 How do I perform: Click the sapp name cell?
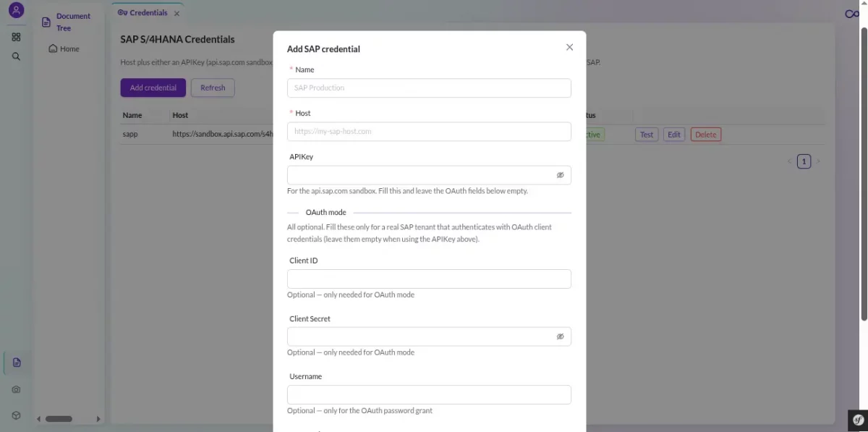pos(130,135)
